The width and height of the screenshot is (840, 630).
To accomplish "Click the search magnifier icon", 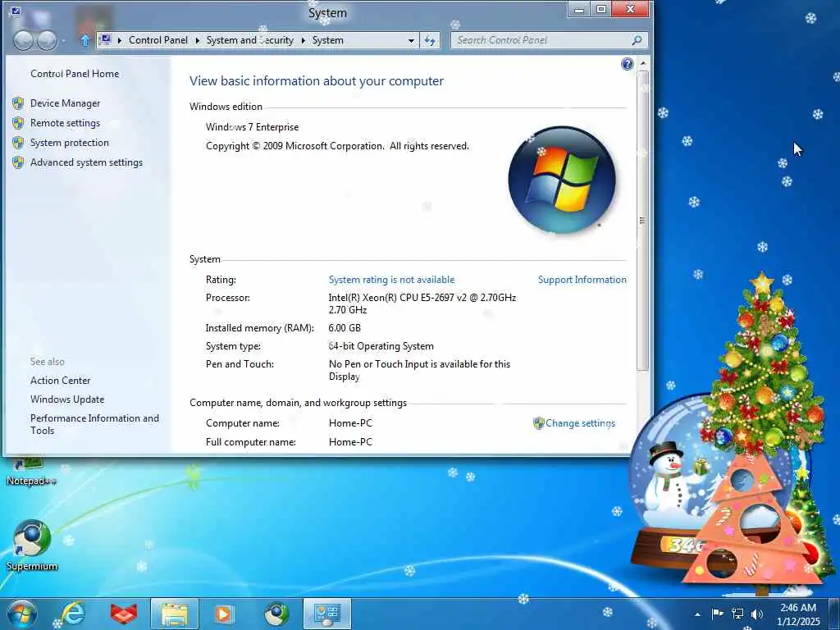I will [x=637, y=40].
